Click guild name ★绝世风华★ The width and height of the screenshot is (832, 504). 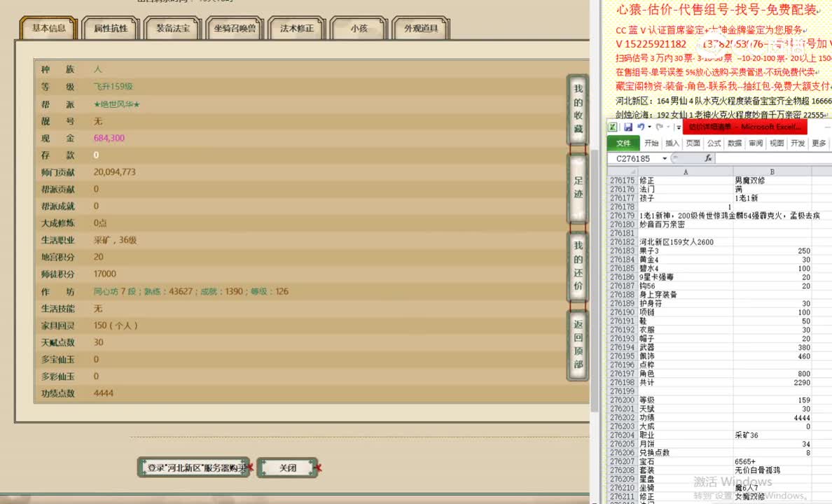tap(117, 104)
